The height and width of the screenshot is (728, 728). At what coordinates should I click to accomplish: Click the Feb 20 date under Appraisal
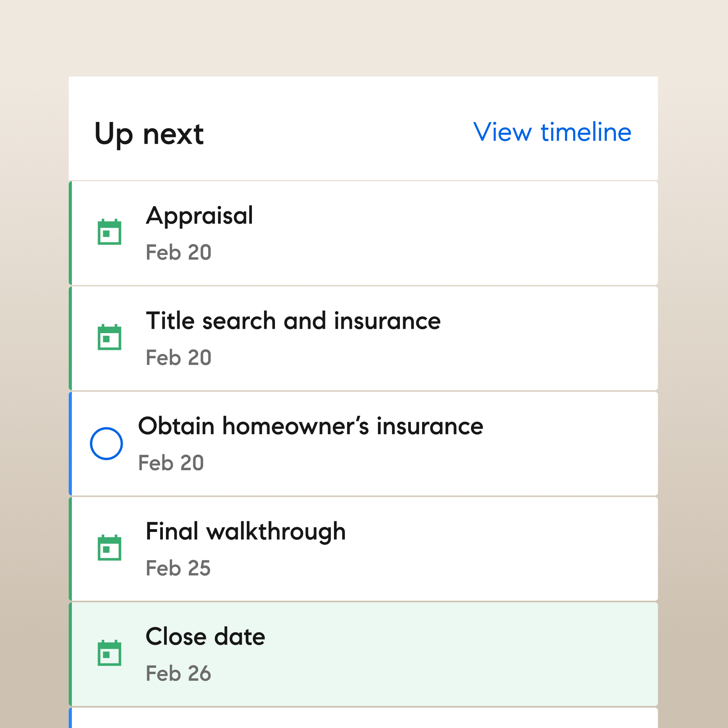pos(178,252)
